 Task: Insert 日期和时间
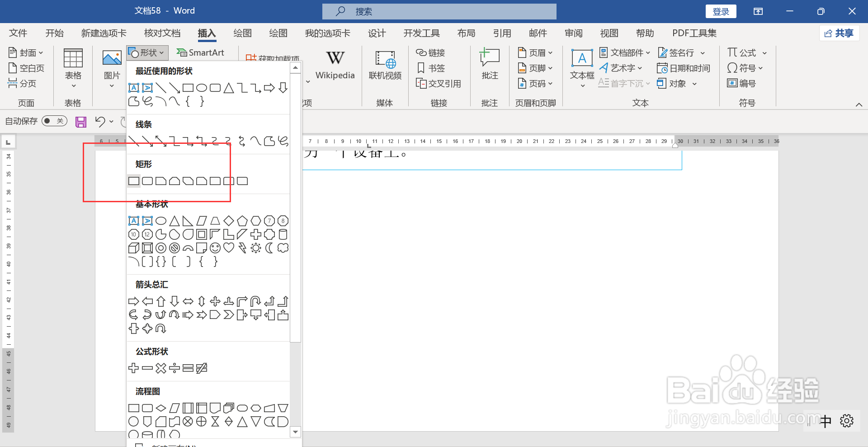(x=684, y=68)
